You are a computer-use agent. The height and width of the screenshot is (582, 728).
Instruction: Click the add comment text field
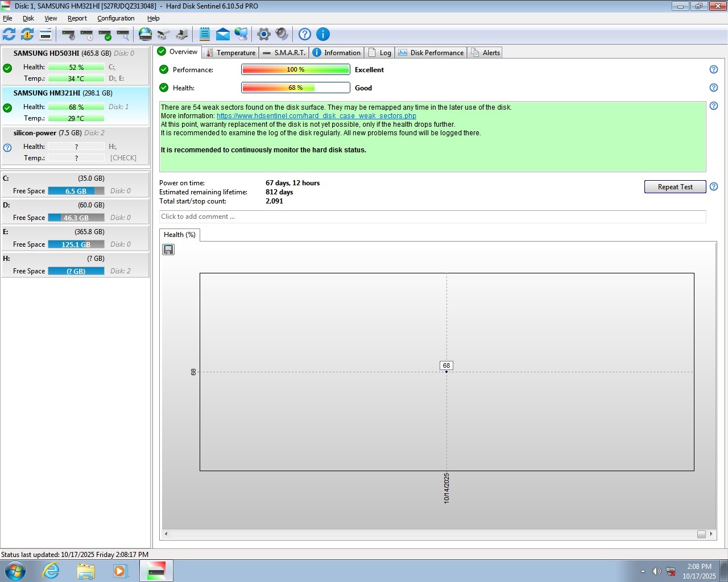(x=432, y=217)
